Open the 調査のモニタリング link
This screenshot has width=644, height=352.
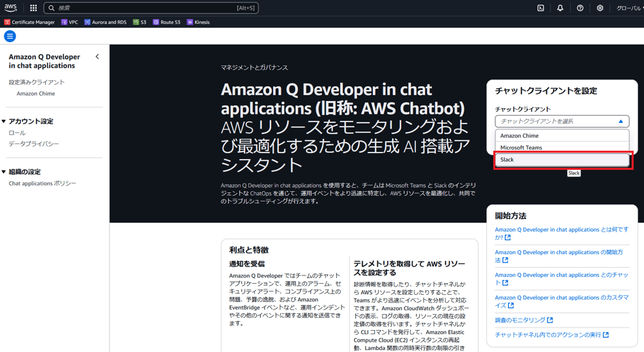524,320
